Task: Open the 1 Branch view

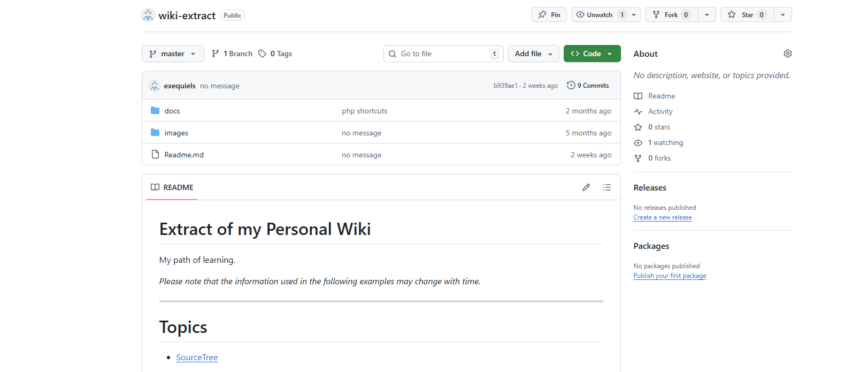Action: coord(232,54)
